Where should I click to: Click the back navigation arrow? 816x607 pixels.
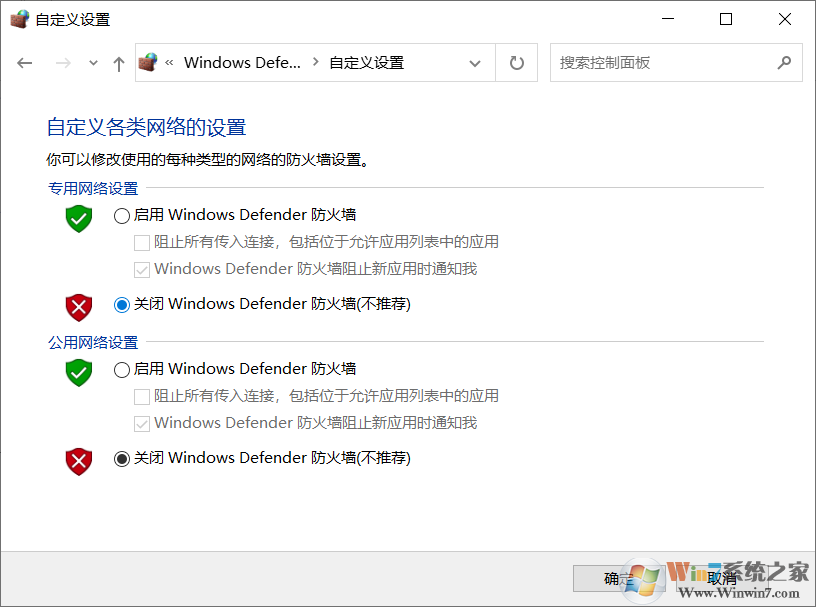click(x=24, y=62)
